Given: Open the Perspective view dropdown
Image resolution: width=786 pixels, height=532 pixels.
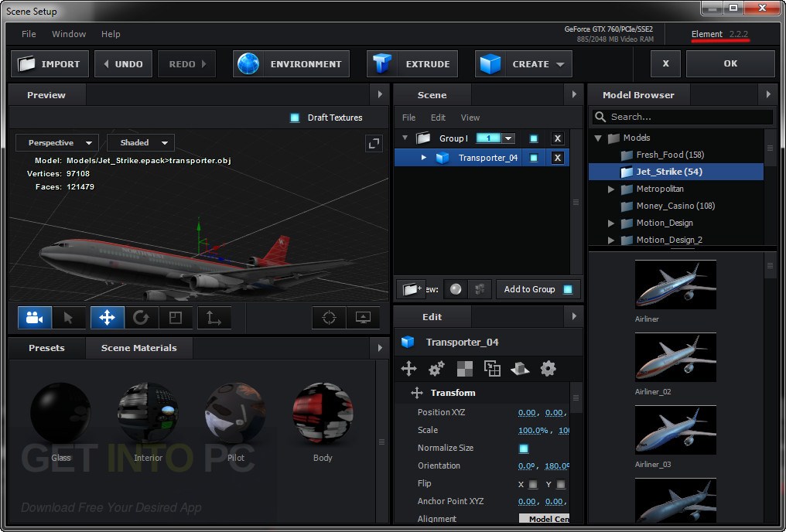Looking at the screenshot, I should 56,142.
